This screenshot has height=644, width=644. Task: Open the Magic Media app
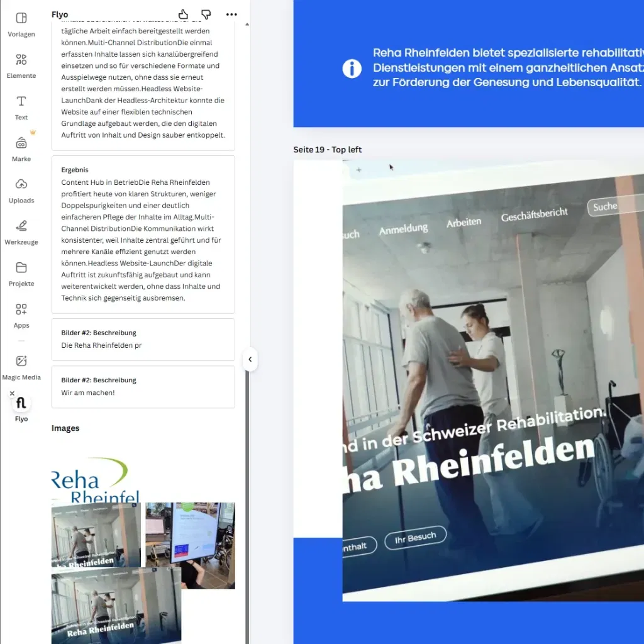[x=21, y=367]
